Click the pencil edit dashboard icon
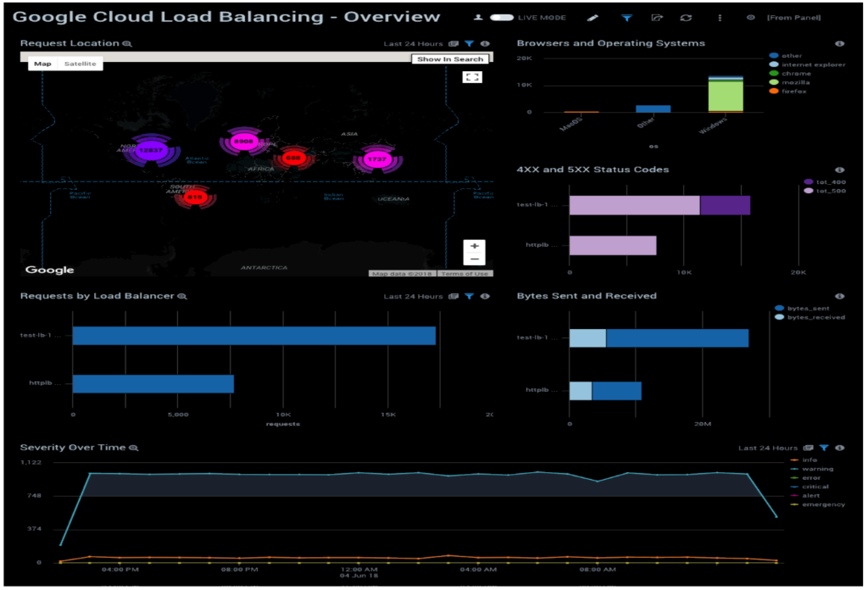This screenshot has width=868, height=590. click(593, 18)
